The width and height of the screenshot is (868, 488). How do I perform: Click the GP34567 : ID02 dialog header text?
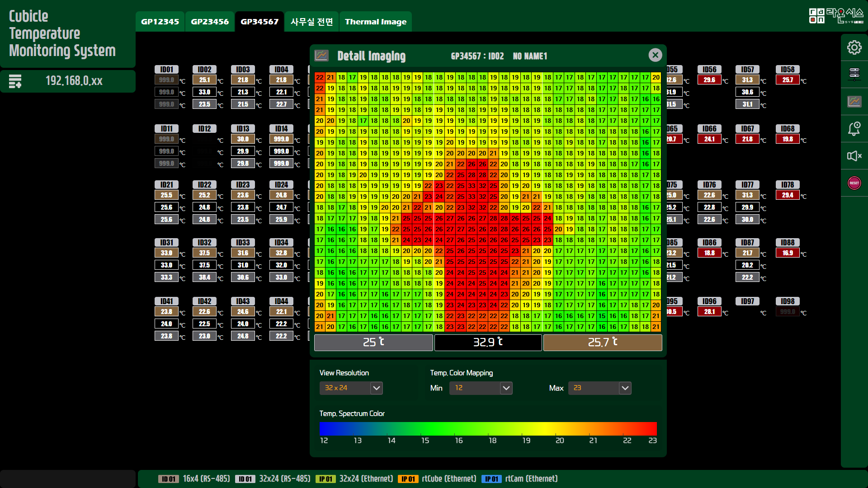(x=477, y=56)
